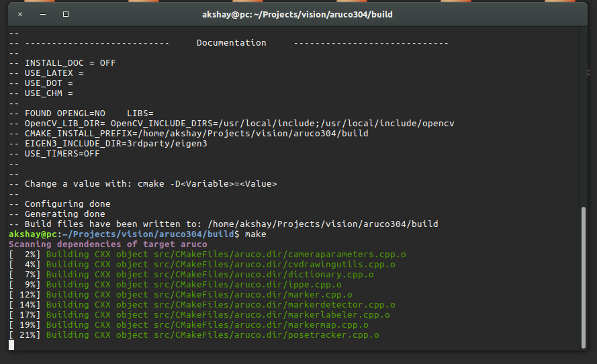This screenshot has width=597, height=364.
Task: Click the markermap.cpp.o build line
Action: click(189, 325)
